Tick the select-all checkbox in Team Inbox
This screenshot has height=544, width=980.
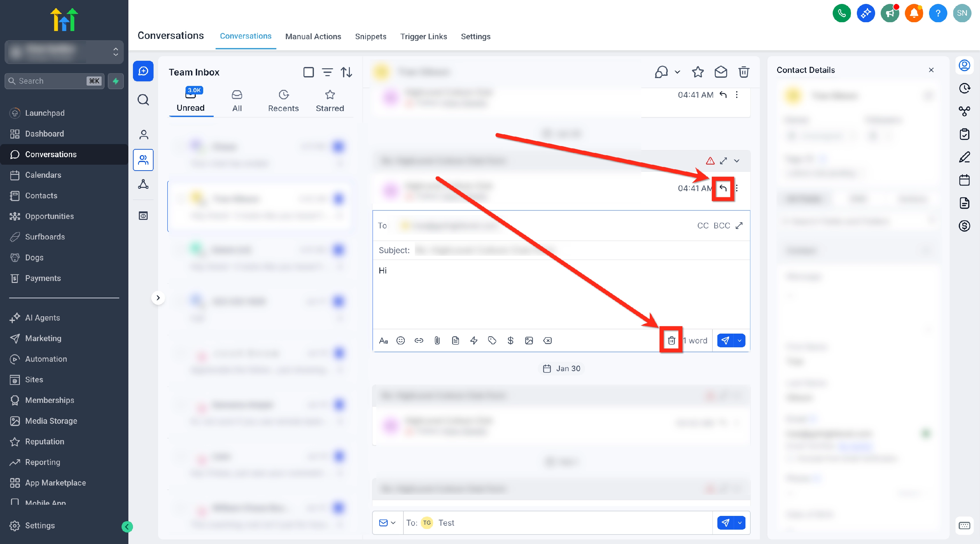[x=308, y=72]
